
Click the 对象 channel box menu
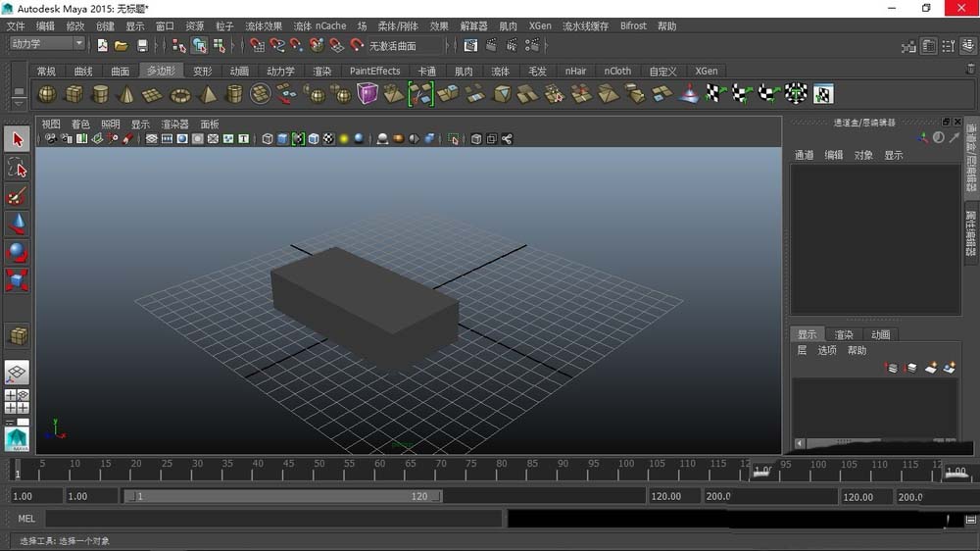pos(863,155)
